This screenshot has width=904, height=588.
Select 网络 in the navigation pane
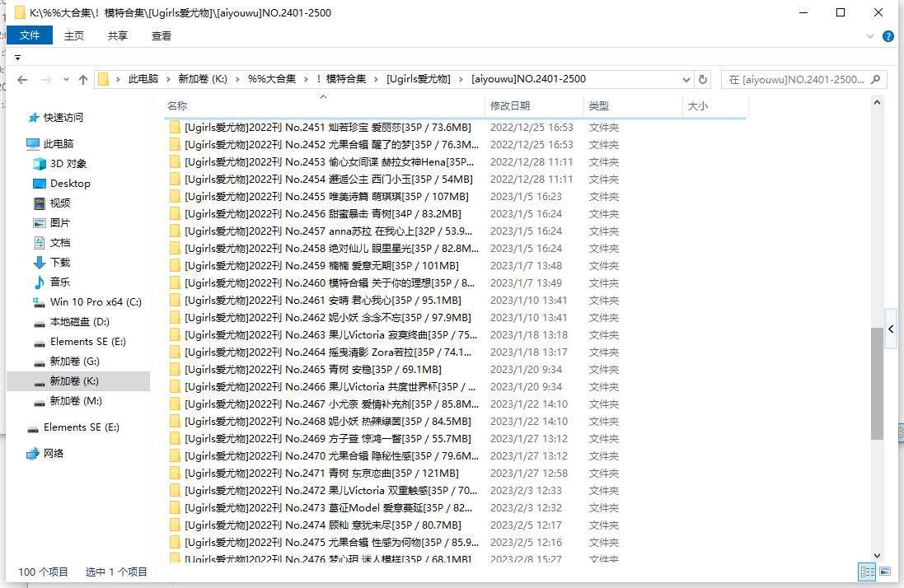53,453
